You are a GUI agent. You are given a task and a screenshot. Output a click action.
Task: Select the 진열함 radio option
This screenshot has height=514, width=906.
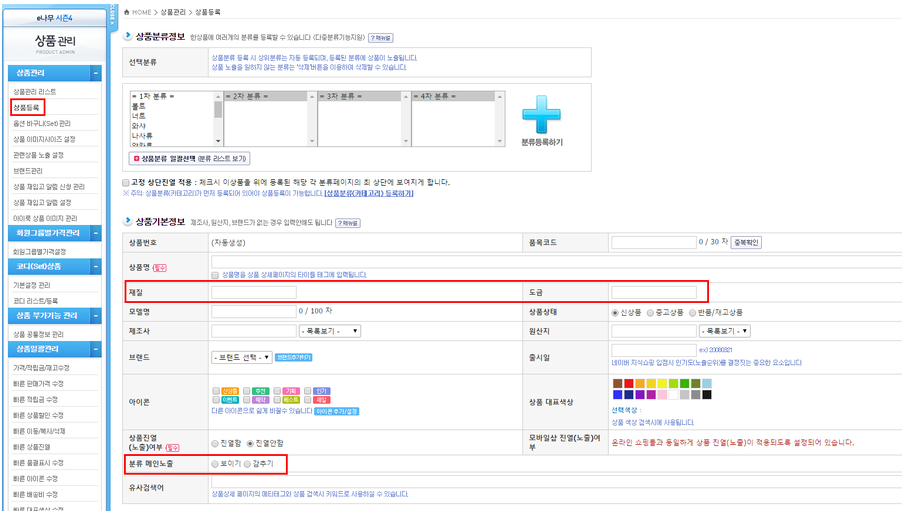point(215,443)
